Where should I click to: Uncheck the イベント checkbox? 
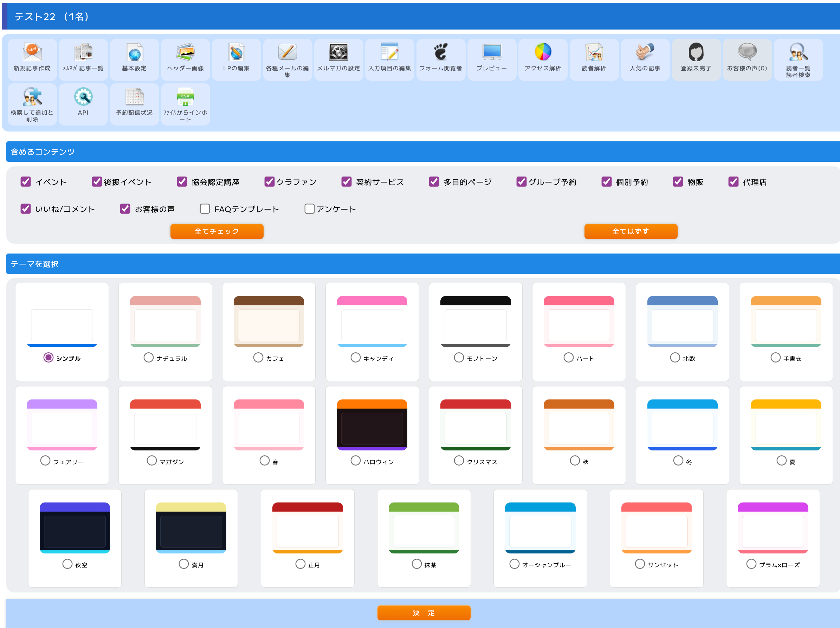coord(25,181)
